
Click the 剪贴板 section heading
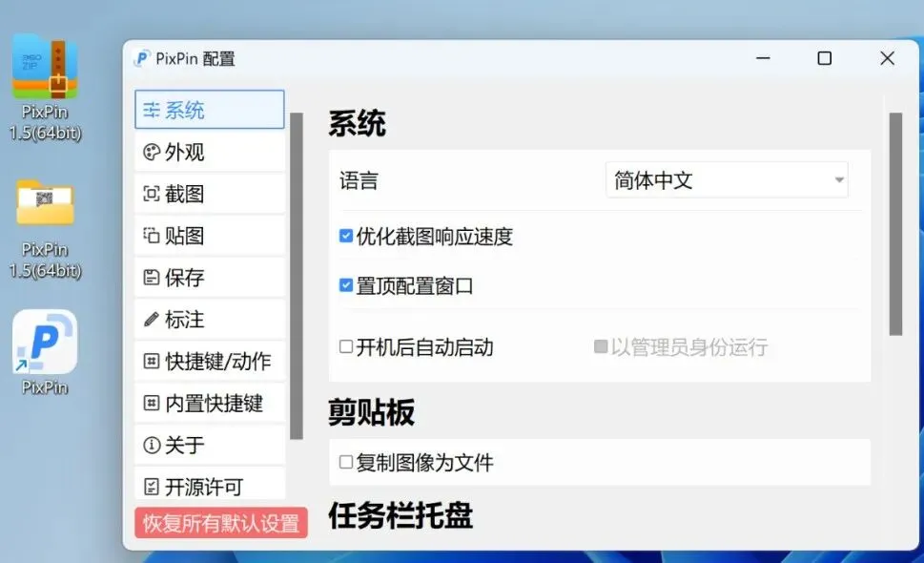coord(371,412)
